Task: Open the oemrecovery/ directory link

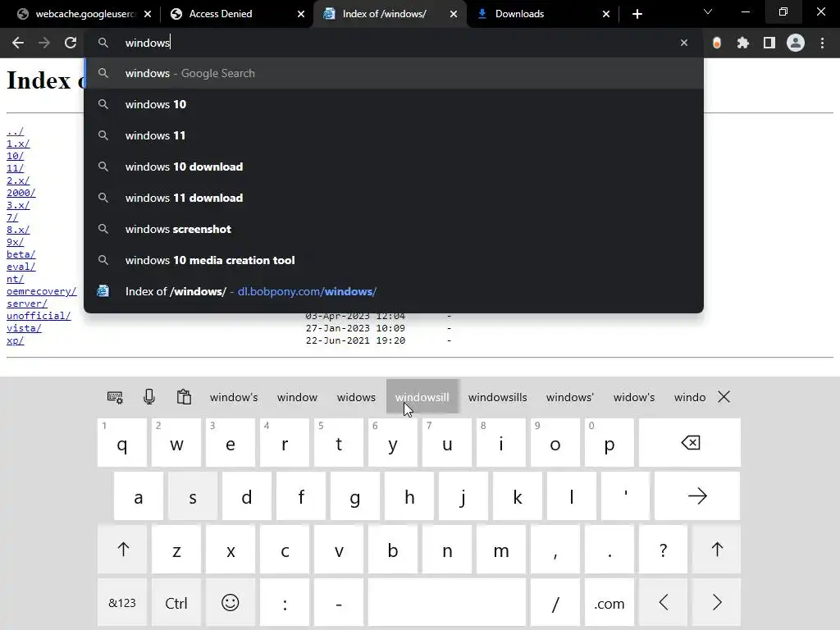Action: click(41, 291)
